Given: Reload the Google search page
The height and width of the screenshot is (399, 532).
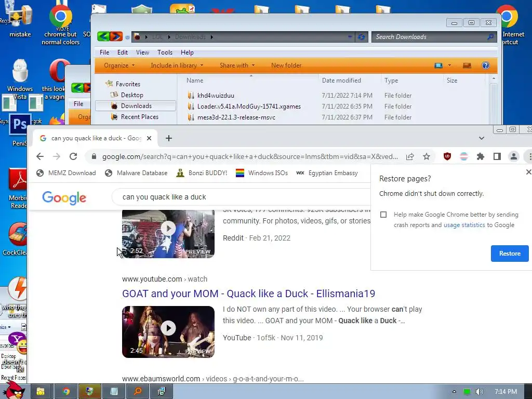Looking at the screenshot, I should [x=73, y=156].
